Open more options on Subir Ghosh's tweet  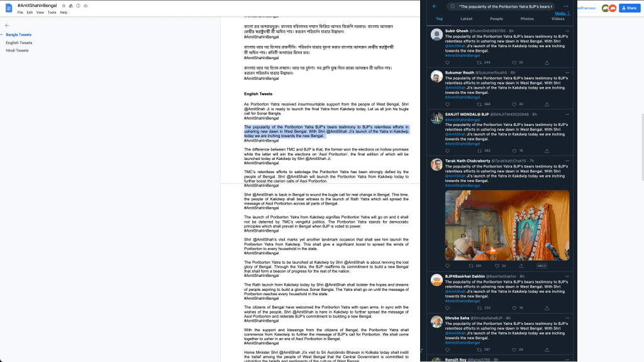tap(567, 31)
